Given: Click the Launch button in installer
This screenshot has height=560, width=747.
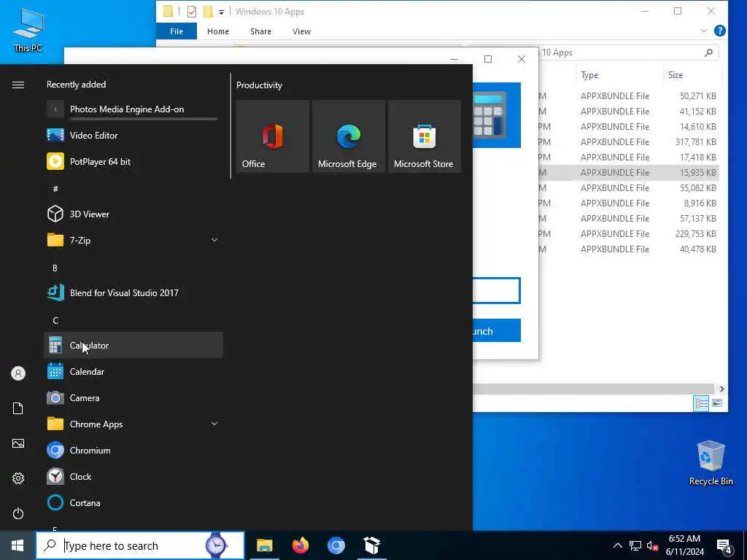Looking at the screenshot, I should [x=496, y=330].
